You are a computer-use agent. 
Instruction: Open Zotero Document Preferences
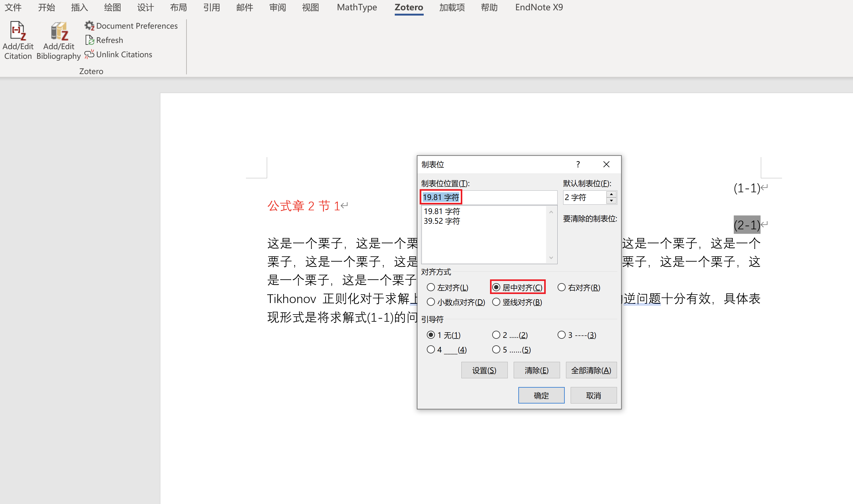tap(131, 26)
